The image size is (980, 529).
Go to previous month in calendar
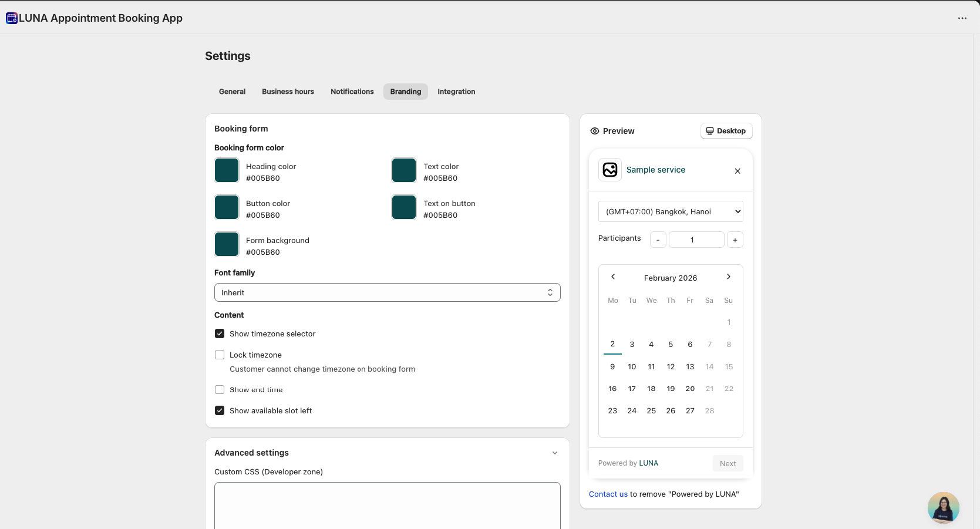click(613, 277)
